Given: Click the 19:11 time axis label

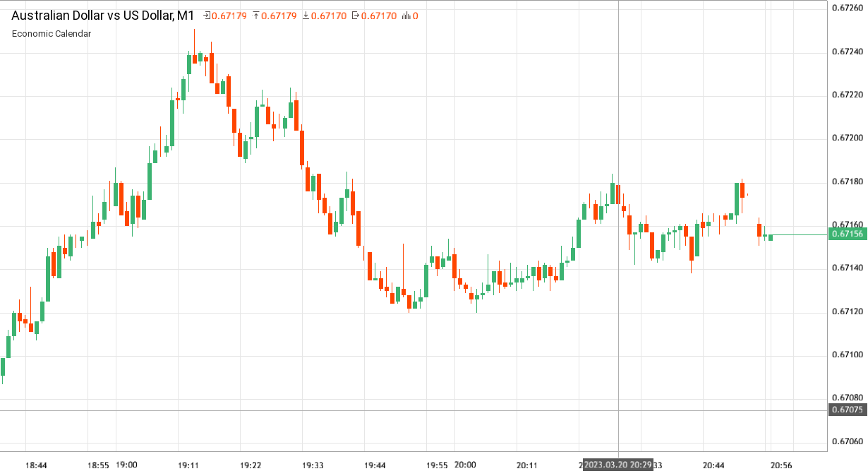Looking at the screenshot, I should [188, 465].
